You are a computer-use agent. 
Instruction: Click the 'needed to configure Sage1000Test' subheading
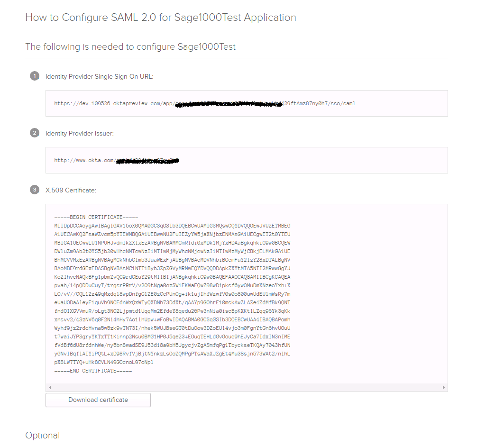click(163, 47)
